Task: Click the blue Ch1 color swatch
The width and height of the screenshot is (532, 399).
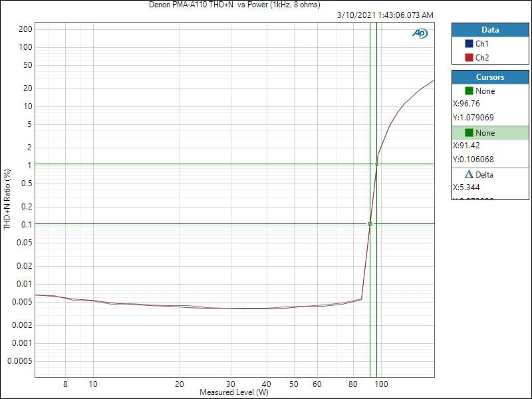Action: click(x=469, y=43)
